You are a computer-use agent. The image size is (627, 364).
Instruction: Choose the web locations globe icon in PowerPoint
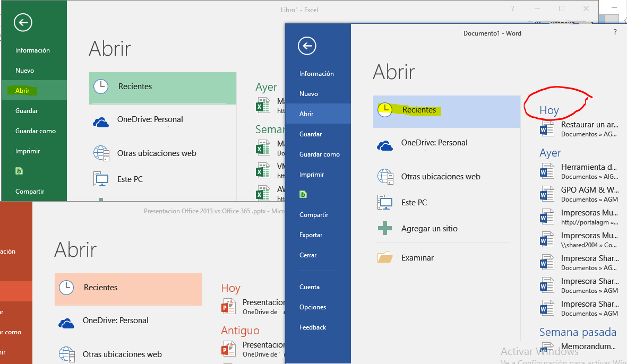pos(67,354)
